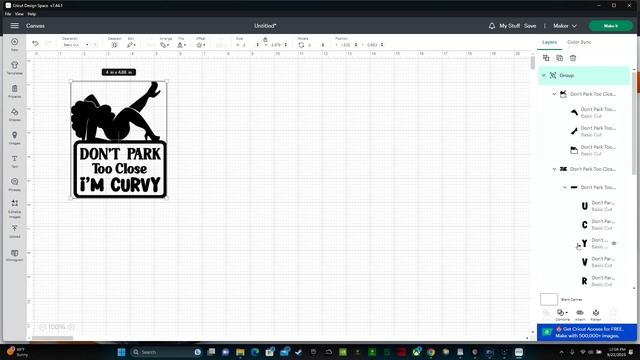The width and height of the screenshot is (640, 360).
Task: Open the View menu
Action: (x=19, y=14)
